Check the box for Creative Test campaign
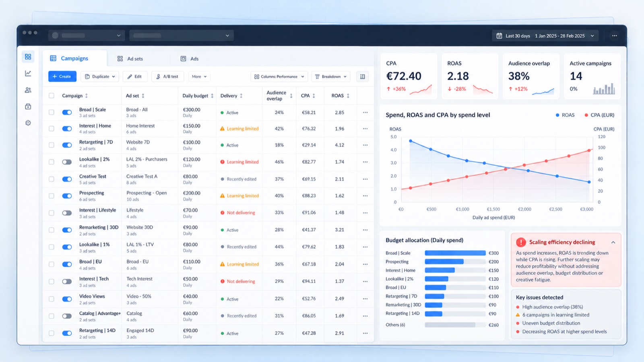 pos(52,179)
